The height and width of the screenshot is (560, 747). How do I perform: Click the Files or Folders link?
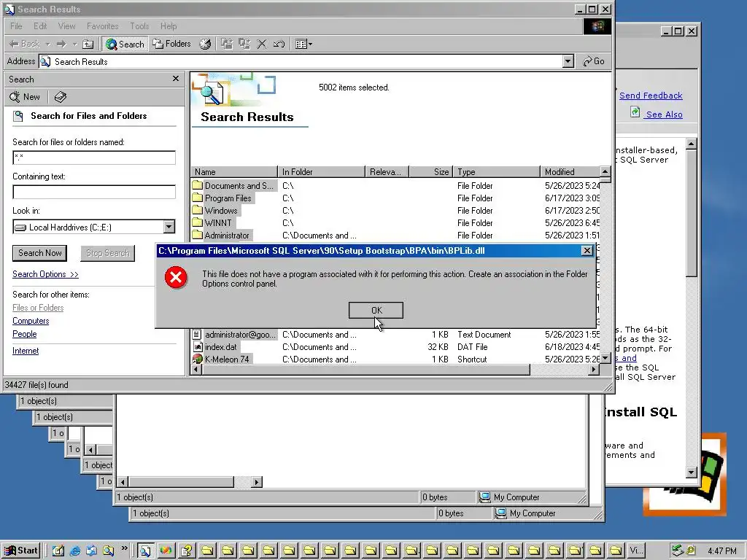click(x=38, y=308)
